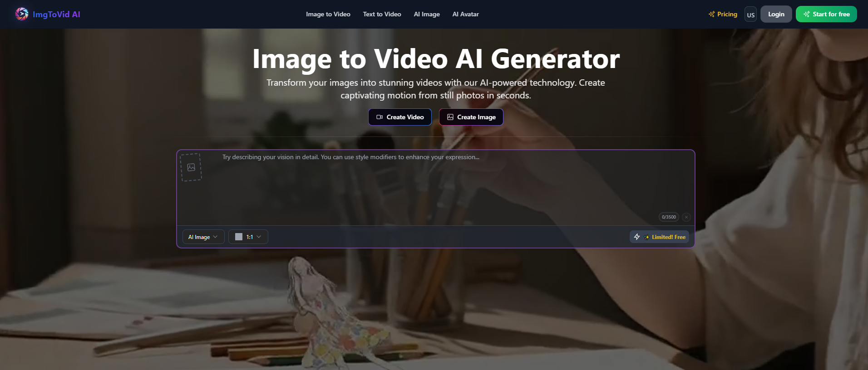The height and width of the screenshot is (370, 868).
Task: Open the 1:1 aspect ratio dropdown
Action: coord(248,237)
